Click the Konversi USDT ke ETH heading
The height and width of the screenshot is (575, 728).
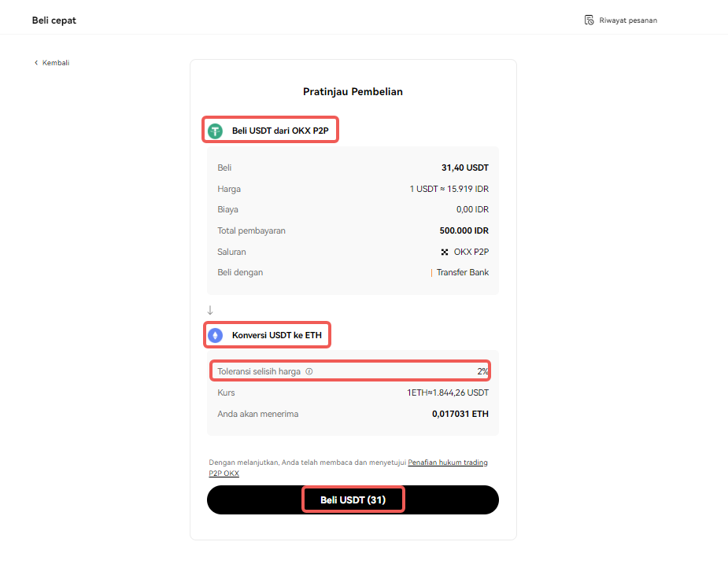(x=277, y=335)
